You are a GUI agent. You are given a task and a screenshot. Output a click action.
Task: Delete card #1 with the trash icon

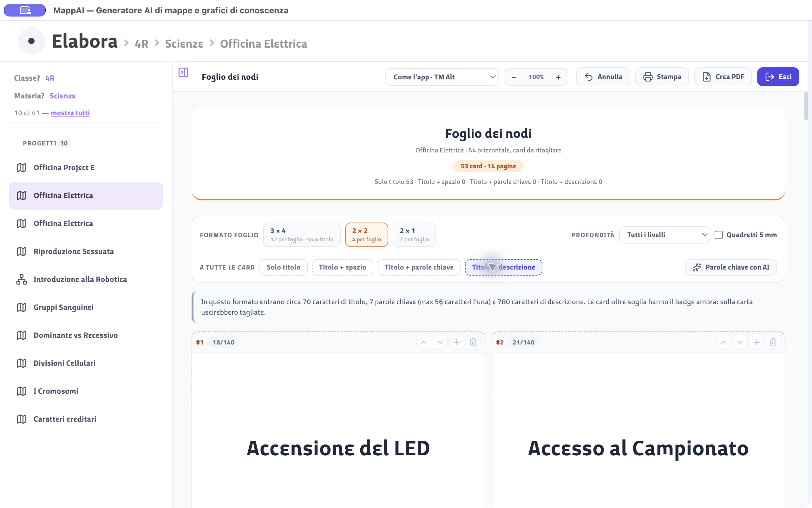(x=473, y=342)
